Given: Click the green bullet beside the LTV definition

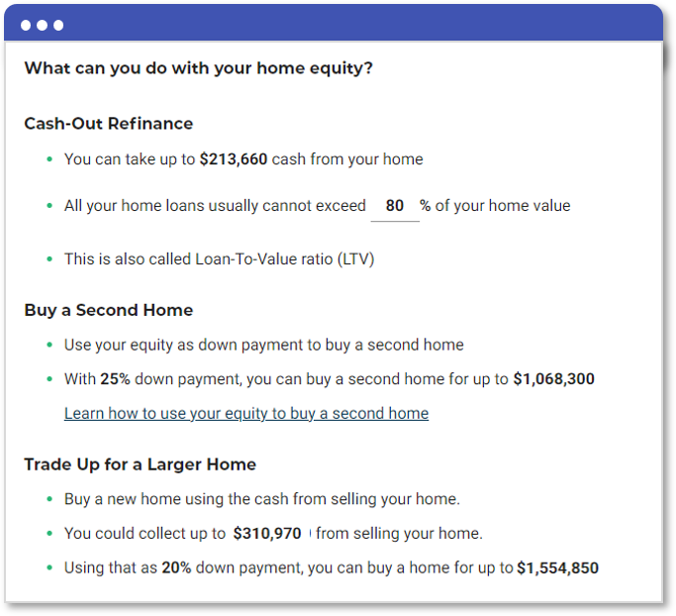Looking at the screenshot, I should click(49, 259).
